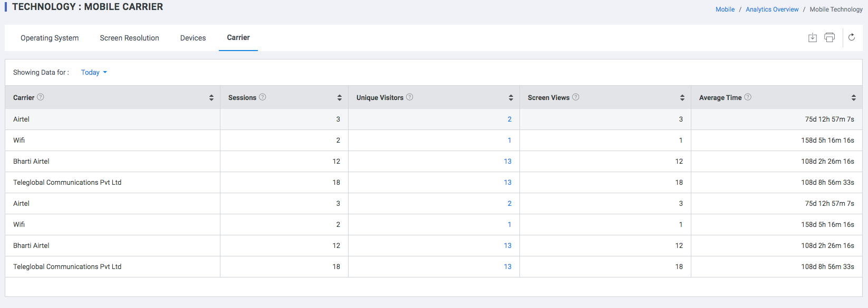Click the download export icon
Screen dimensions: 868x308
tap(813, 37)
